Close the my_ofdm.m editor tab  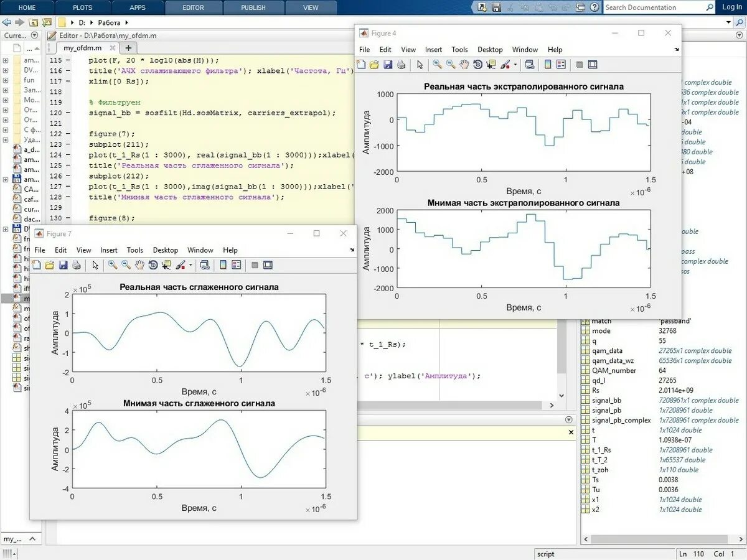(x=113, y=48)
